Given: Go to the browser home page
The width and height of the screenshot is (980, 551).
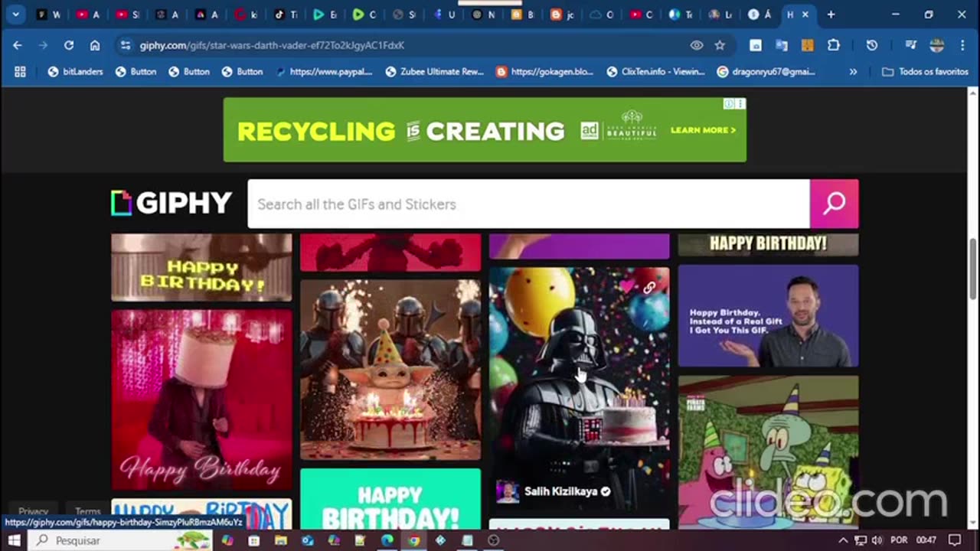Looking at the screenshot, I should (95, 45).
